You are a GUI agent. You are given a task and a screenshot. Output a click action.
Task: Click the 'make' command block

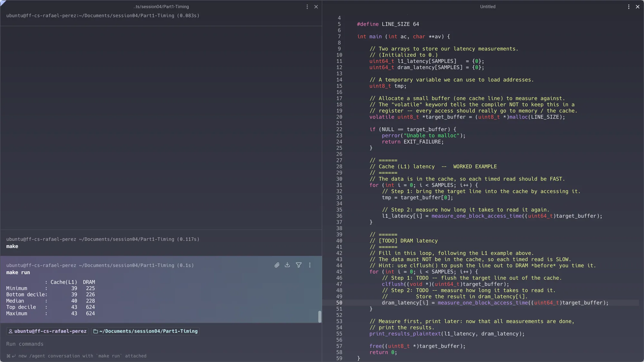click(x=161, y=243)
